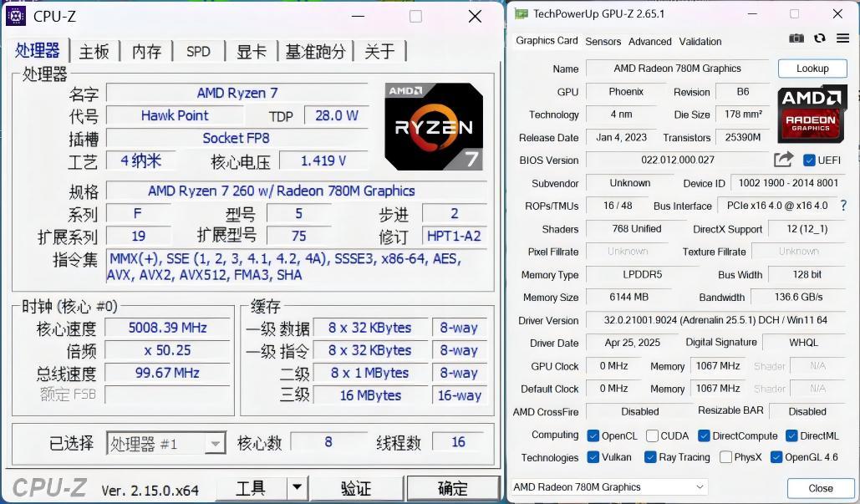Screen dimensions: 860x504
Task: Toggle the Vulkan checkbox
Action: 593,457
